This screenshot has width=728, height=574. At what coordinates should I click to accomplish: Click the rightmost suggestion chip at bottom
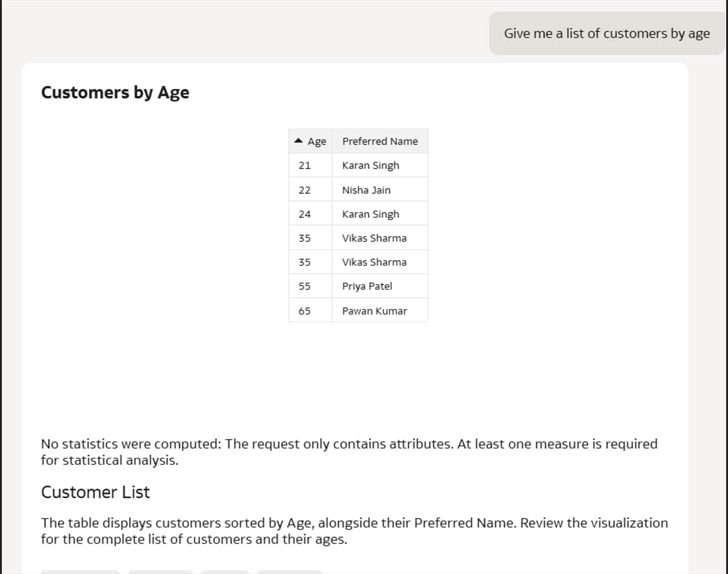[x=290, y=571]
